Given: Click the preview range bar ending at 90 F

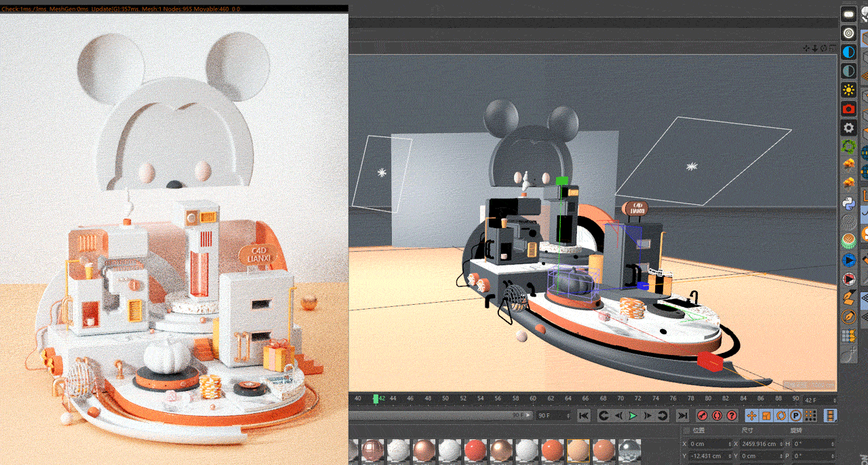Looking at the screenshot, I should point(441,415).
